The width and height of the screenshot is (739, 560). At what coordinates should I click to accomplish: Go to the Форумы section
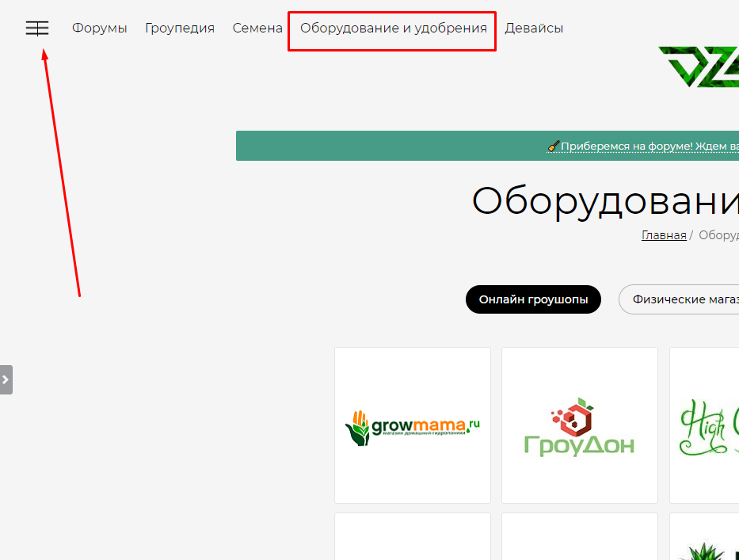point(100,29)
